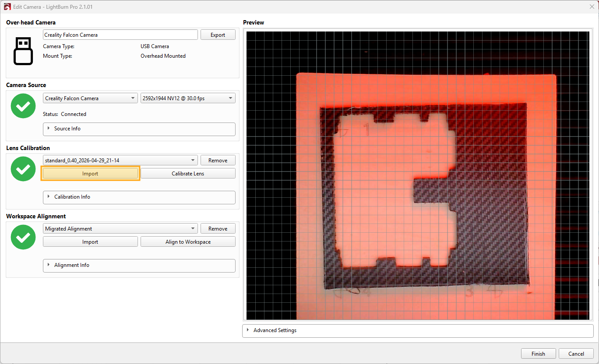The width and height of the screenshot is (599, 364).
Task: Close the Edit Camera window
Action: (x=592, y=7)
